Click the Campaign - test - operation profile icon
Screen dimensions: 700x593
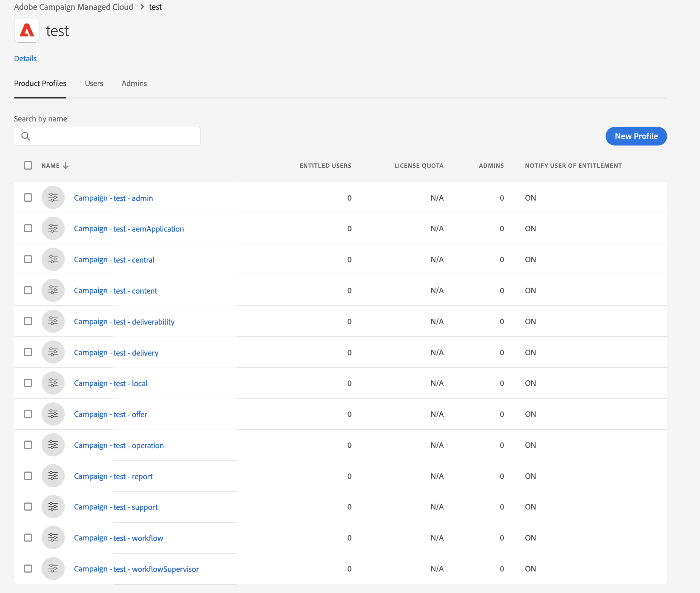pyautogui.click(x=53, y=445)
